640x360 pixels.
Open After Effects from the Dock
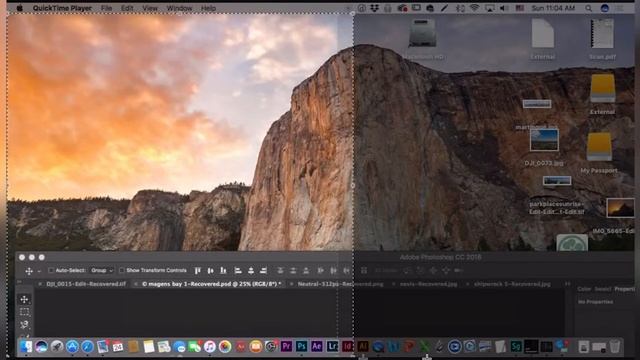[x=317, y=347]
